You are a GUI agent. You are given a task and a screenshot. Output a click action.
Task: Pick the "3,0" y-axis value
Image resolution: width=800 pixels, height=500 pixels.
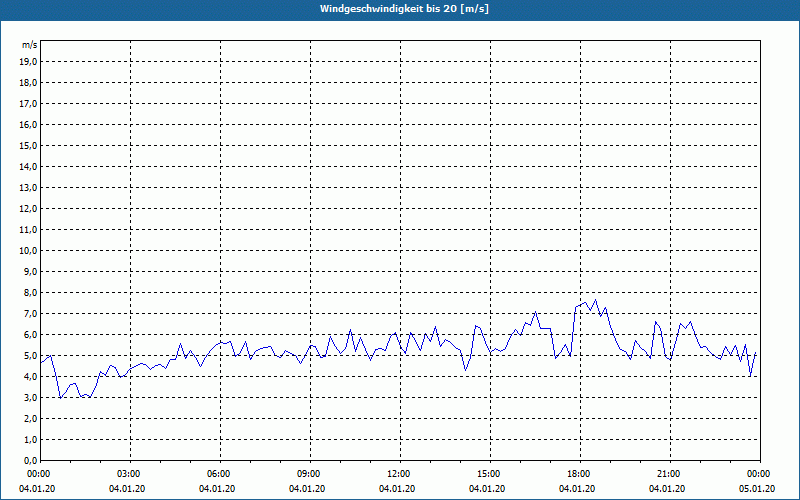click(x=31, y=397)
